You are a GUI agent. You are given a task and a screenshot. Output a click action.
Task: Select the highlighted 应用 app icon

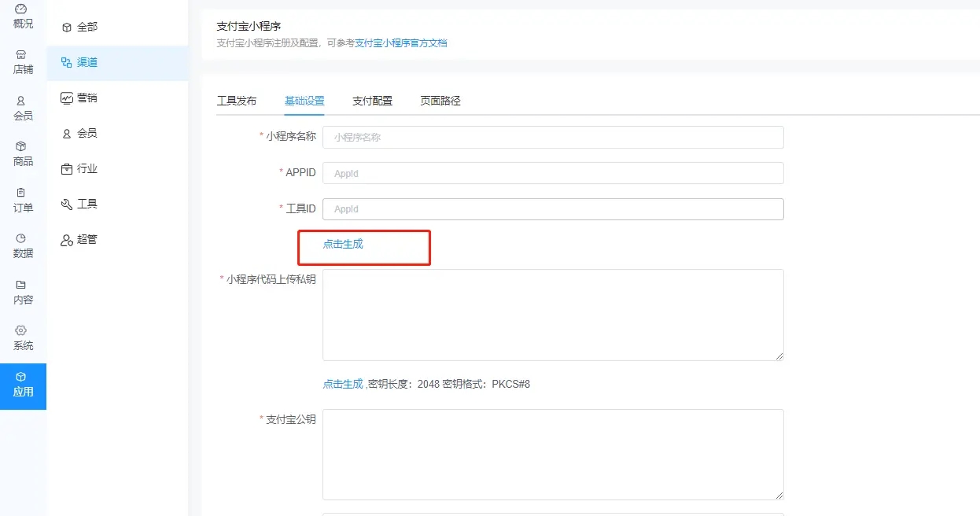(21, 377)
